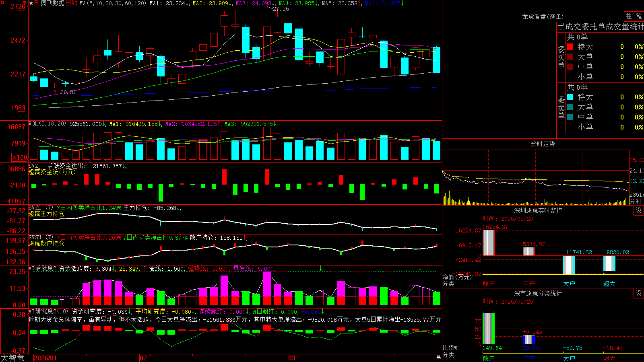Open VOL(5,10,20) indicator parameters
This screenshot has height=362, width=644.
[x=47, y=124]
